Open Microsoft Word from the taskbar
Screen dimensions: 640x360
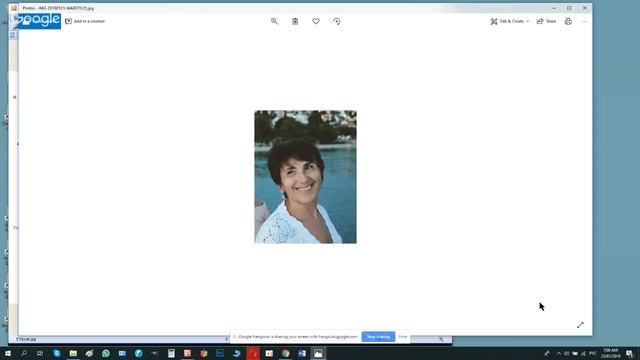[302, 353]
